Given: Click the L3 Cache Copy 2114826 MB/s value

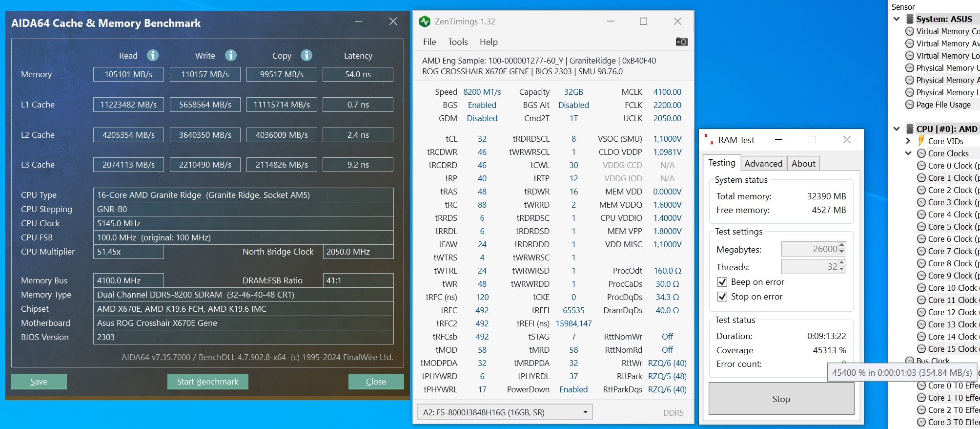Looking at the screenshot, I should 282,165.
